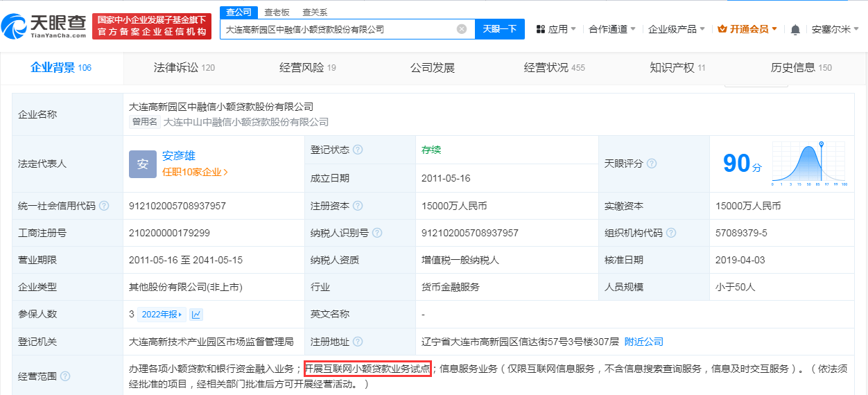Click the 90分 score value
The height and width of the screenshot is (395, 868).
(742, 164)
